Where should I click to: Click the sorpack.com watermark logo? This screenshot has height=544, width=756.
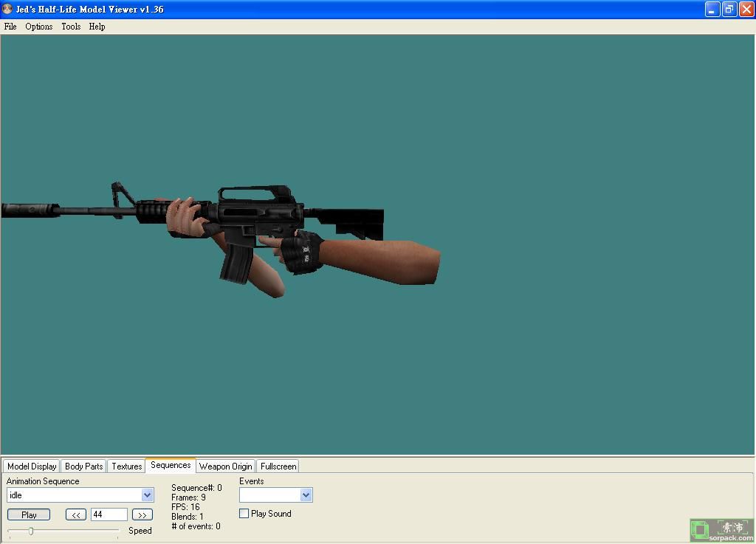click(722, 530)
